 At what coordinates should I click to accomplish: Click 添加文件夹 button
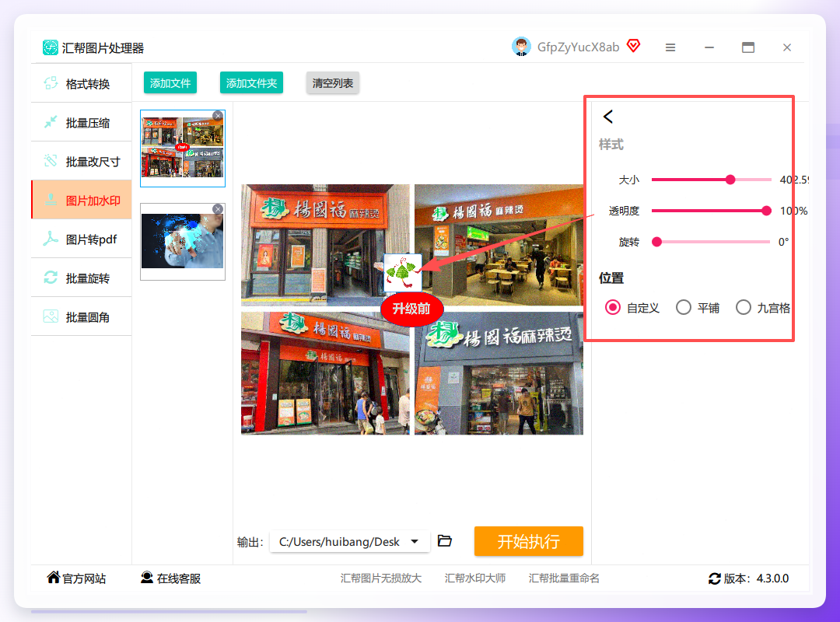tap(251, 83)
